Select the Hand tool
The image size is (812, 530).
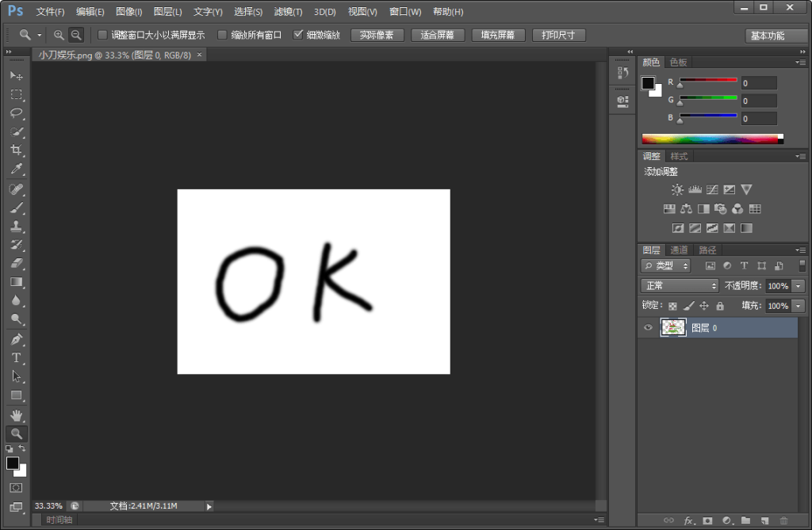(16, 414)
